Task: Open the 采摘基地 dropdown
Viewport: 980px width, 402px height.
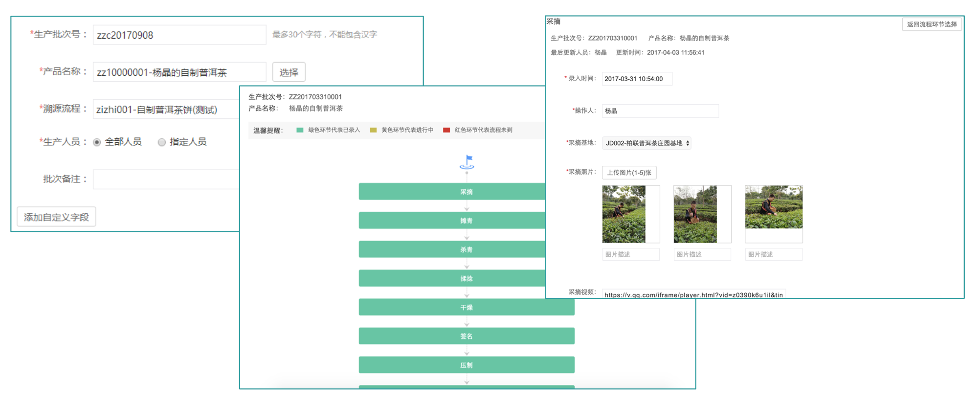Action: [646, 143]
